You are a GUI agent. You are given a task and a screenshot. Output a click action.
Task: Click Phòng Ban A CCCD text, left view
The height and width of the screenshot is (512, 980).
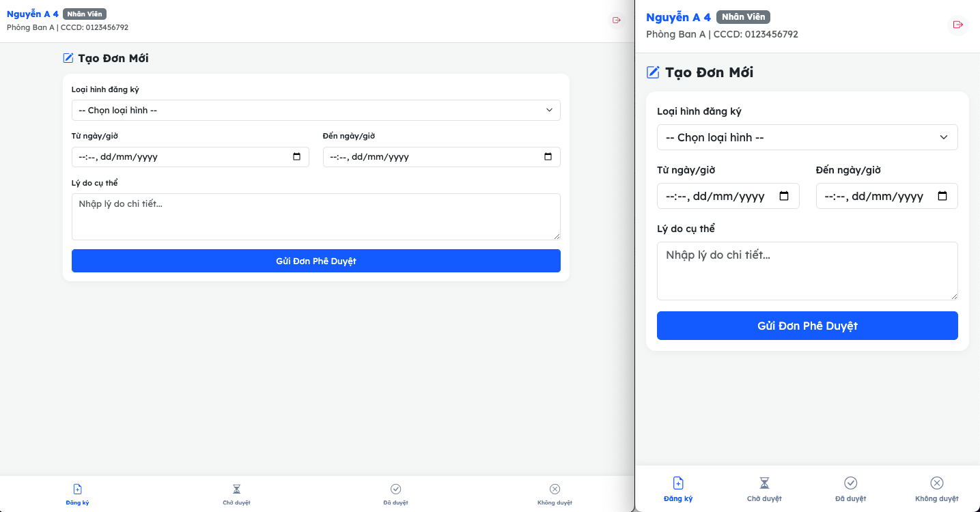[x=68, y=28]
